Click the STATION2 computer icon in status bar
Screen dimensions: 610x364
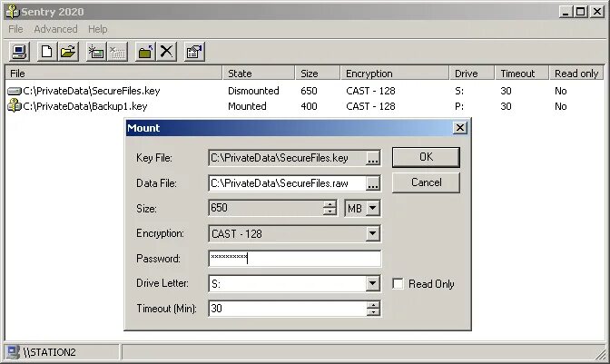pyautogui.click(x=13, y=352)
